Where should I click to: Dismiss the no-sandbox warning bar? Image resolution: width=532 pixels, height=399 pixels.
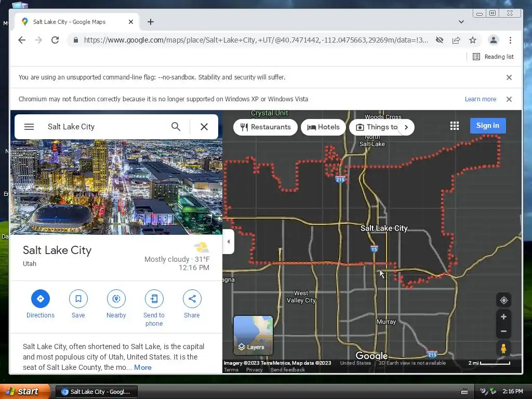click(x=509, y=77)
